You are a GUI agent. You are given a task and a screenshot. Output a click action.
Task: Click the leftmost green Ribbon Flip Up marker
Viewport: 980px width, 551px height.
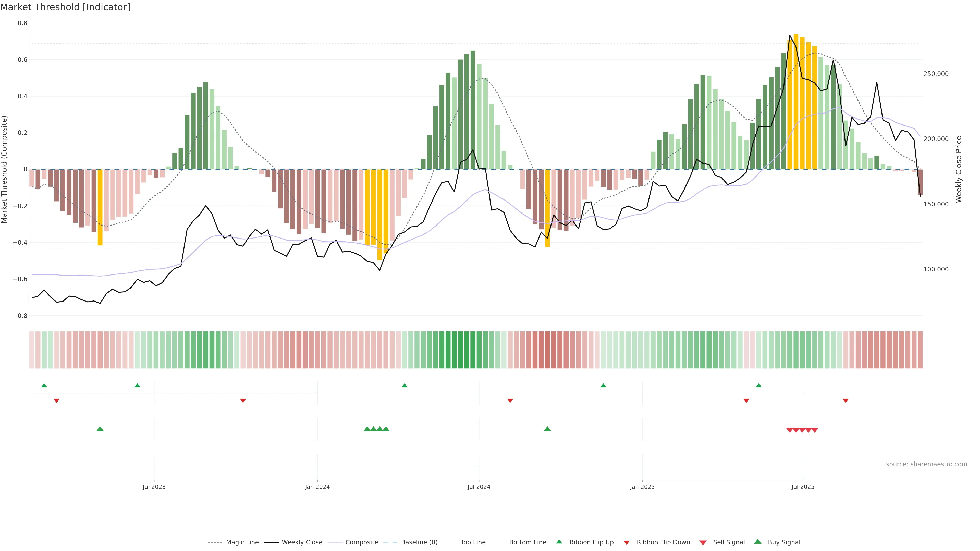pos(44,386)
